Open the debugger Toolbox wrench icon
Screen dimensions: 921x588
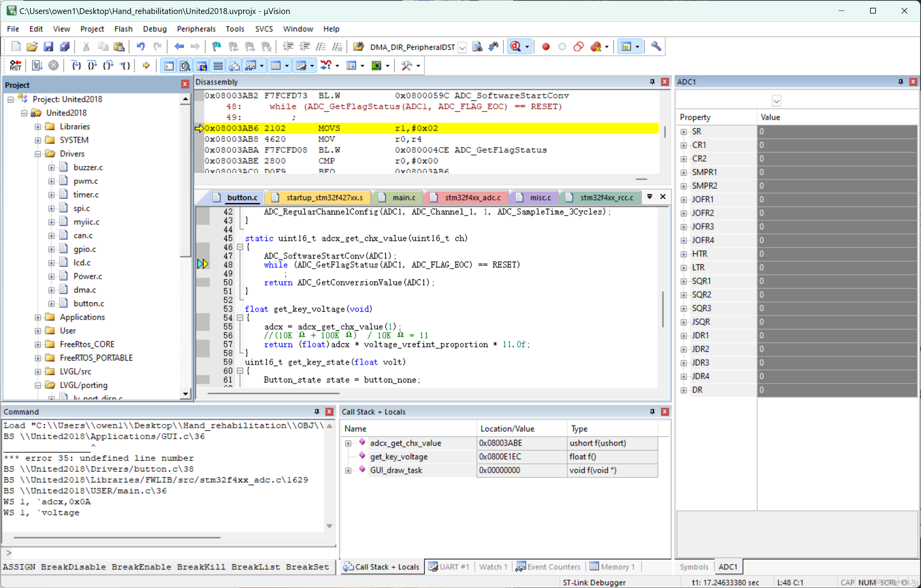407,65
